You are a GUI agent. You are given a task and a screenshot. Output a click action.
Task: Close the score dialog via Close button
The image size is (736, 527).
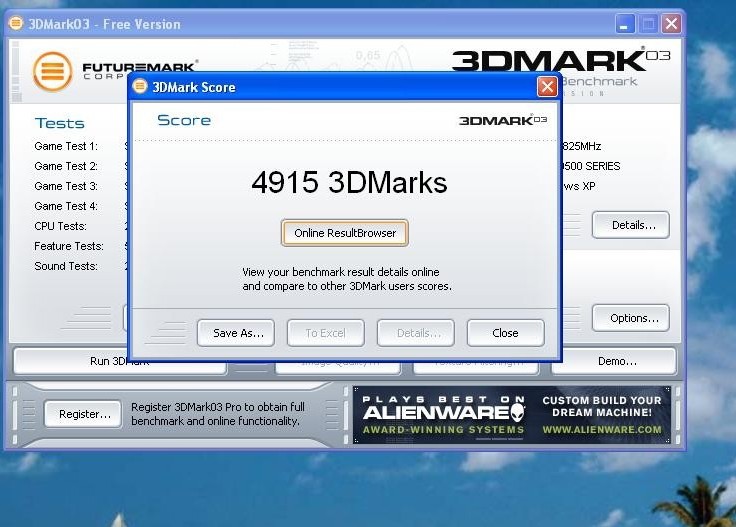506,333
